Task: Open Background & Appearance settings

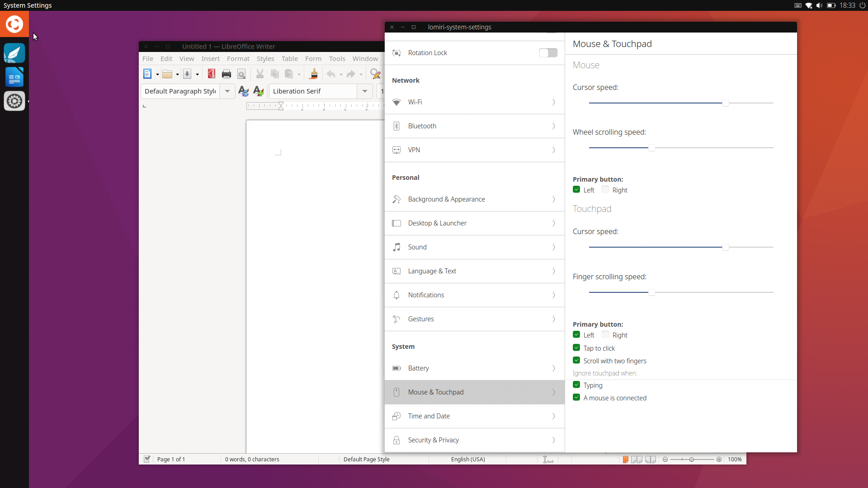Action: (475, 199)
